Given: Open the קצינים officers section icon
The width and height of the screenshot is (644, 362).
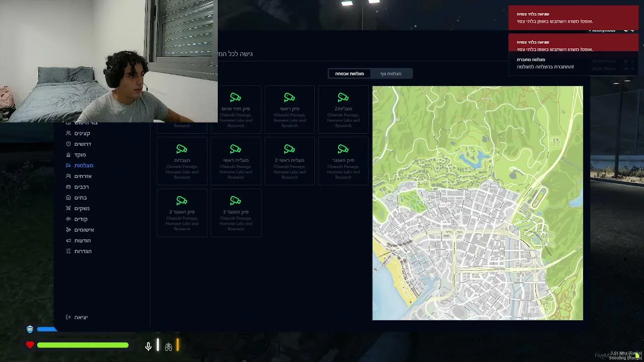Looking at the screenshot, I should [68, 133].
